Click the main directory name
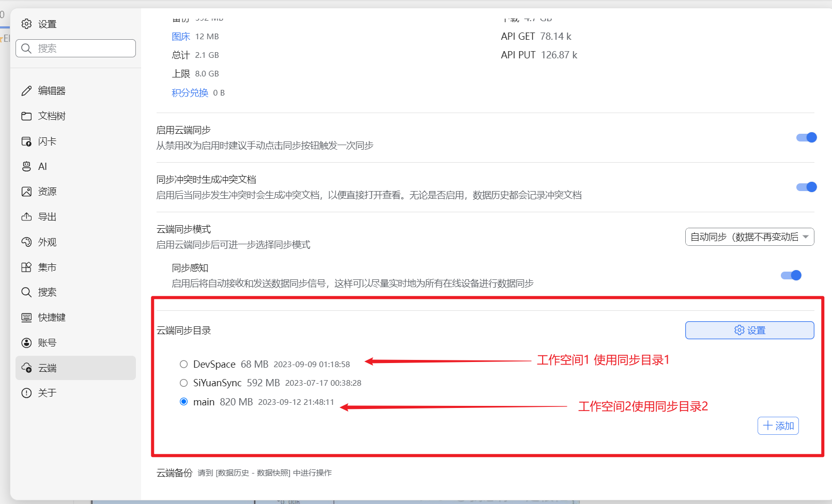The height and width of the screenshot is (504, 832). tap(204, 402)
